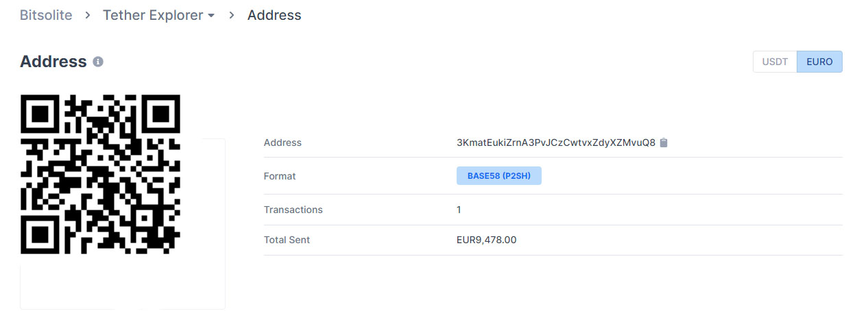Viewport: 868px width, 311px height.
Task: Click the Format row label
Action: [280, 176]
